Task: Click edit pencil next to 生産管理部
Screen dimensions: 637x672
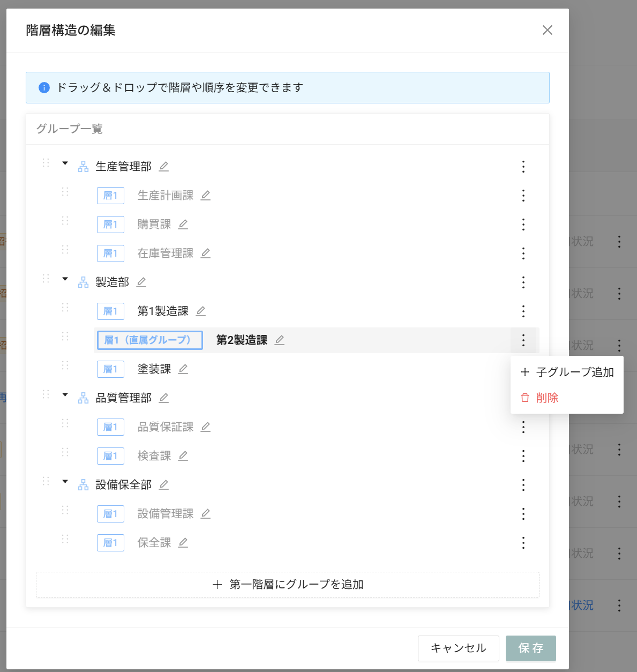Action: pyautogui.click(x=164, y=167)
